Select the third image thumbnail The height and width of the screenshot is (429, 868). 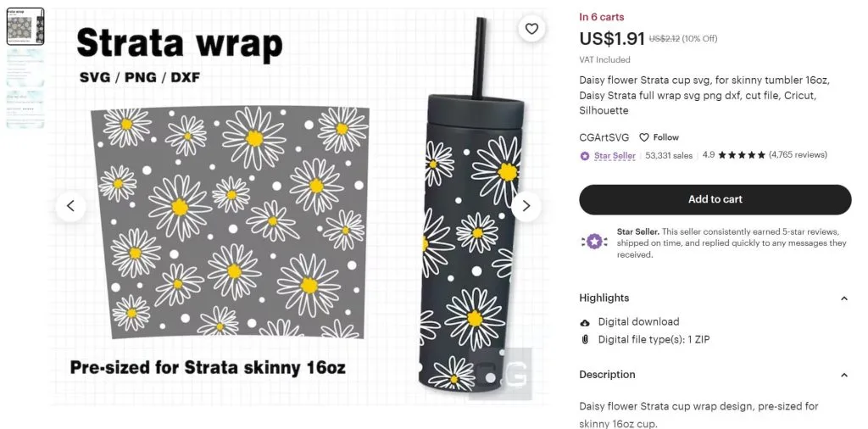click(25, 109)
